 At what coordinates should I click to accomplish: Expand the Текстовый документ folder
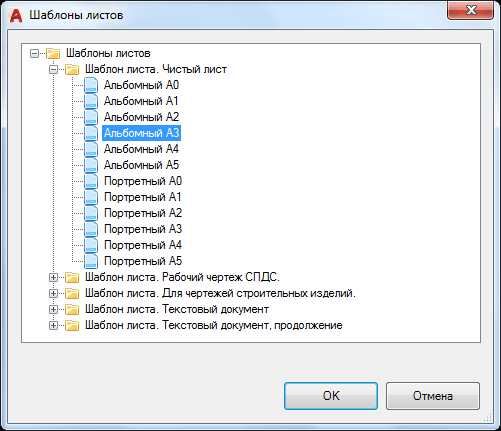tap(53, 309)
